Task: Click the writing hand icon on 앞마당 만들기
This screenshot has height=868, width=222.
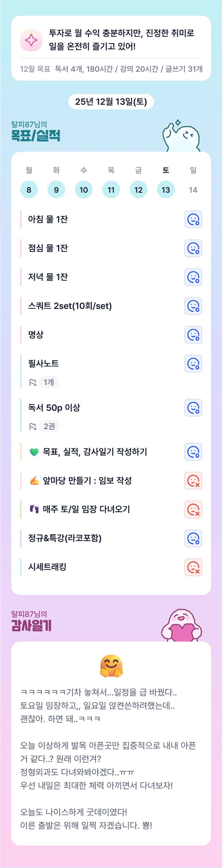Action: click(34, 481)
